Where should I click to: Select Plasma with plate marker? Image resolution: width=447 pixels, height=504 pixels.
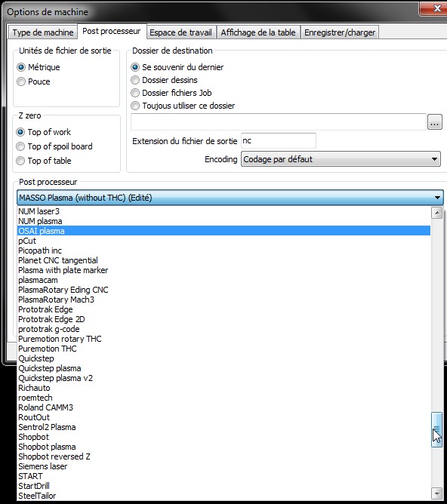[x=223, y=270]
